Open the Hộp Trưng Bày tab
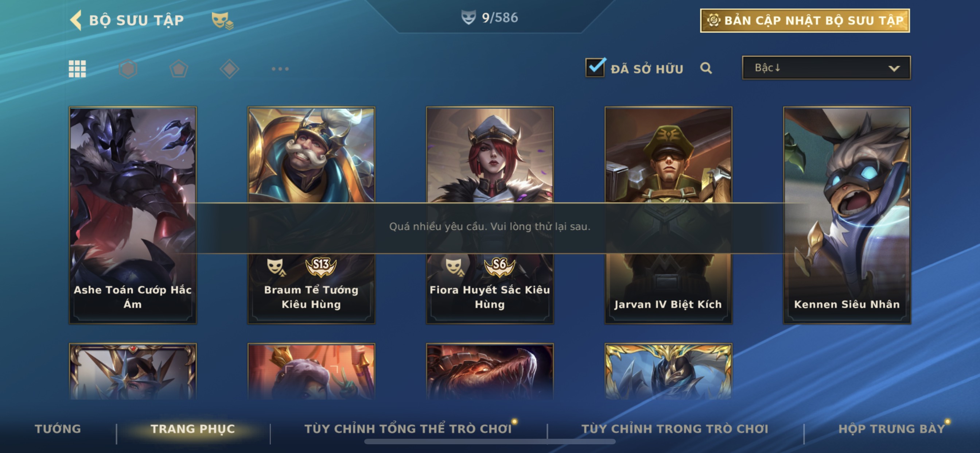Screen dimensions: 980x453 click(x=892, y=429)
